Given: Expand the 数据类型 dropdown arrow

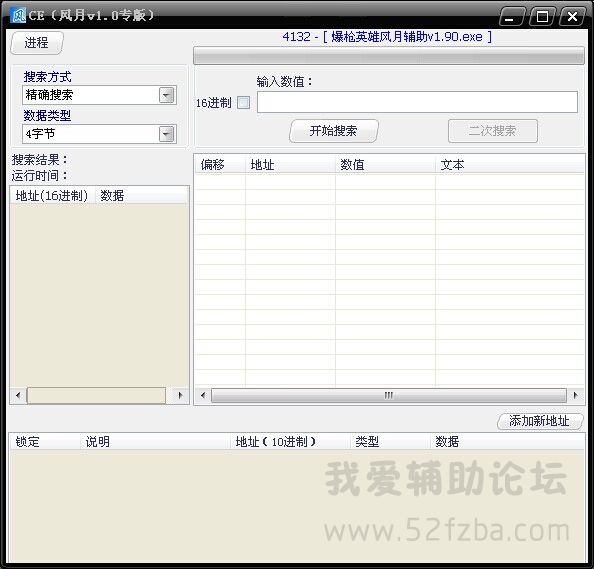Looking at the screenshot, I should [x=167, y=134].
